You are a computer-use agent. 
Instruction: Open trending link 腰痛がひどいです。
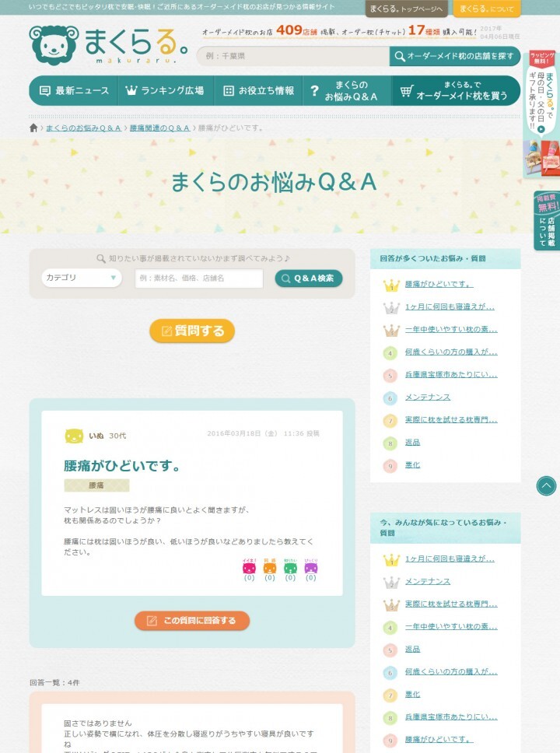tap(439, 740)
